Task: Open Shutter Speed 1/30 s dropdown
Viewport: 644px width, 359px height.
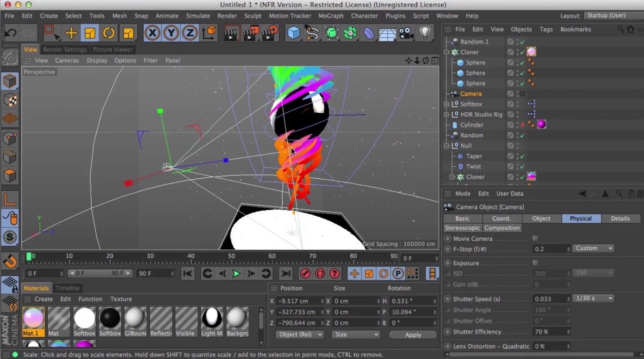Action: point(594,298)
